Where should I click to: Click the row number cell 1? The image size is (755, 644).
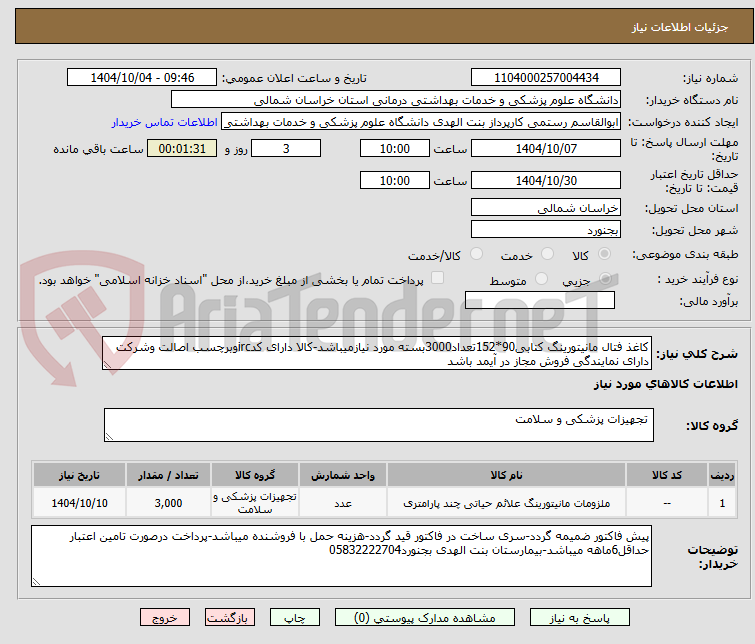pos(722,503)
